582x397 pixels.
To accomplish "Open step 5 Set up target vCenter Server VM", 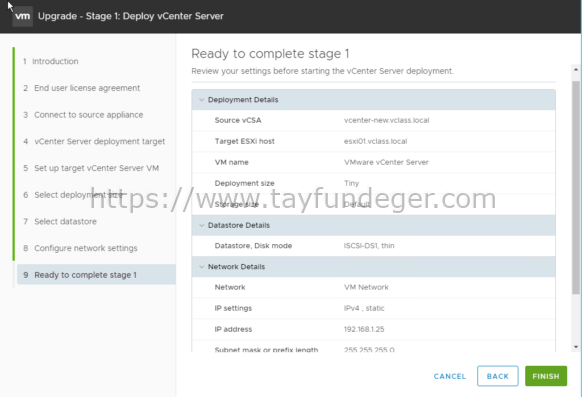I will click(91, 168).
